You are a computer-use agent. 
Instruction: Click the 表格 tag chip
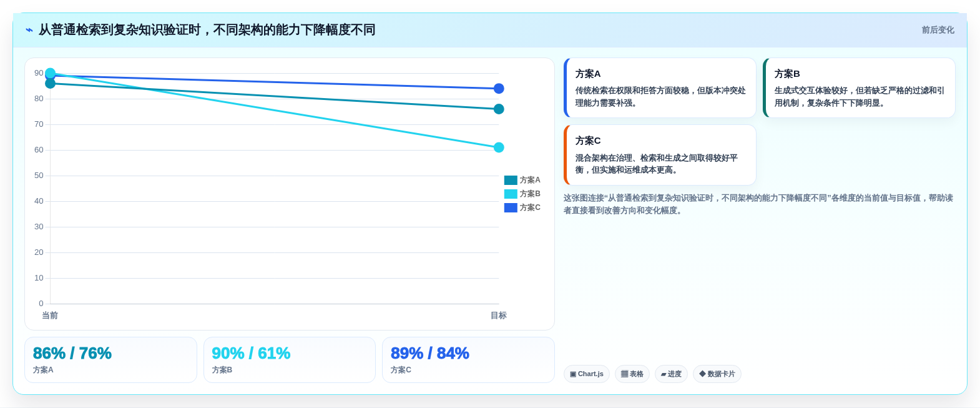[x=632, y=374]
